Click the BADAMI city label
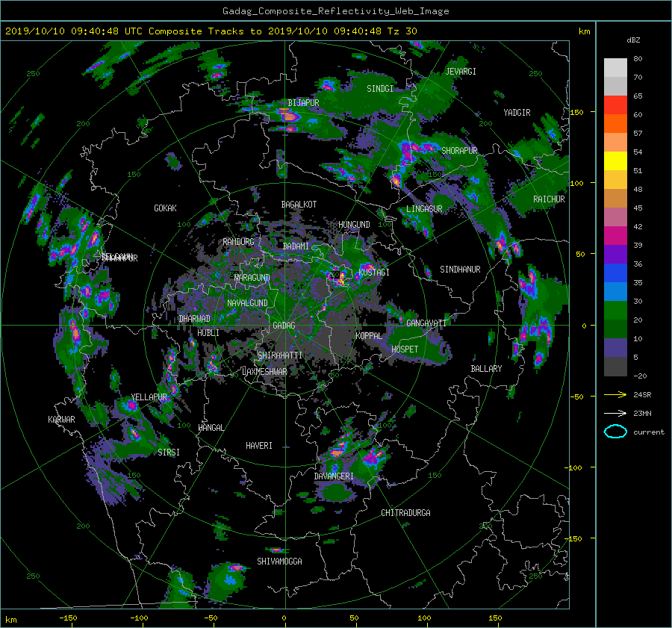The height and width of the screenshot is (628, 672). tap(296, 246)
